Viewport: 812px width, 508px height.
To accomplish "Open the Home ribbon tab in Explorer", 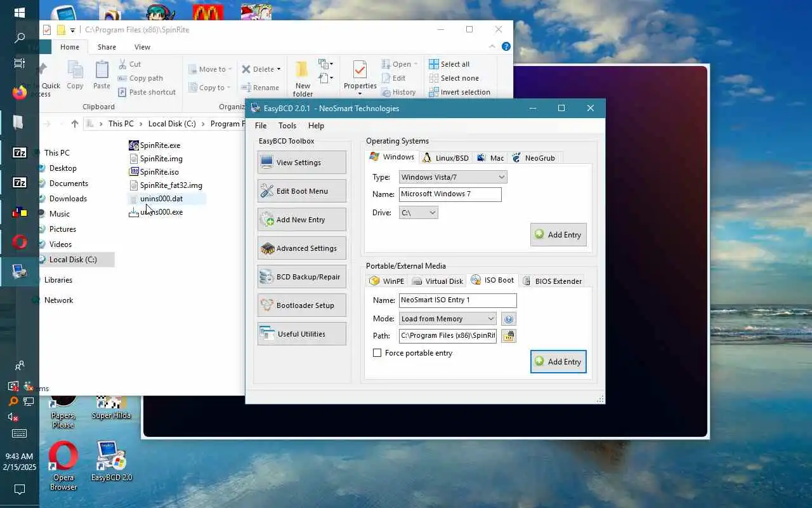I will click(70, 47).
